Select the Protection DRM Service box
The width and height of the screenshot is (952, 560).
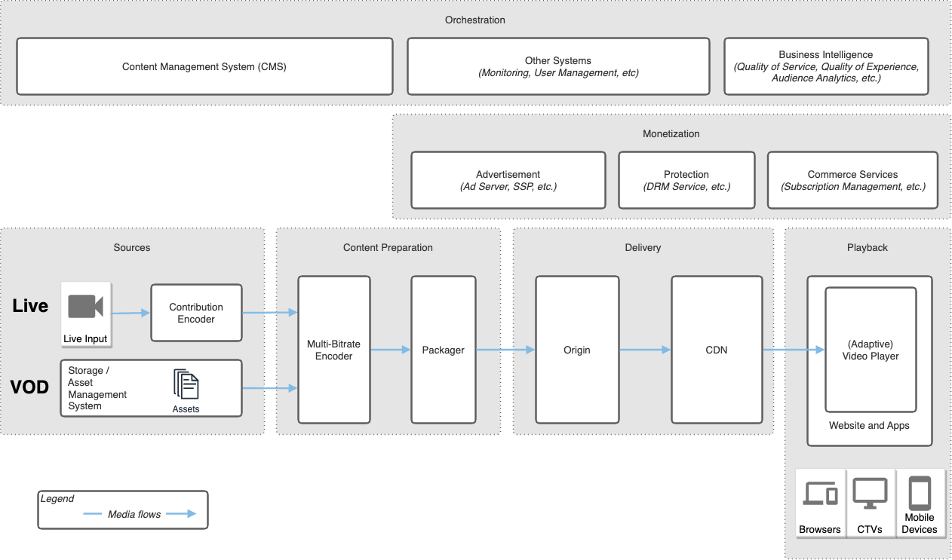686,180
